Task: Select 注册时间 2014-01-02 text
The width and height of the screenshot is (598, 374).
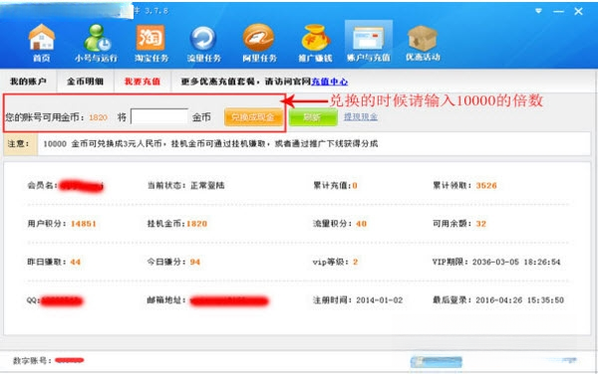Action: pos(358,300)
